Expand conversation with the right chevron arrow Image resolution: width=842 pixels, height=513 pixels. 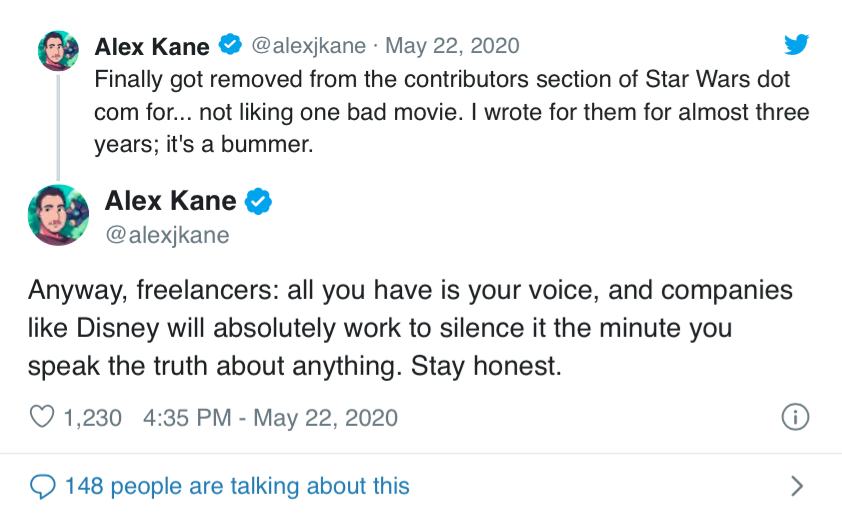(x=797, y=486)
